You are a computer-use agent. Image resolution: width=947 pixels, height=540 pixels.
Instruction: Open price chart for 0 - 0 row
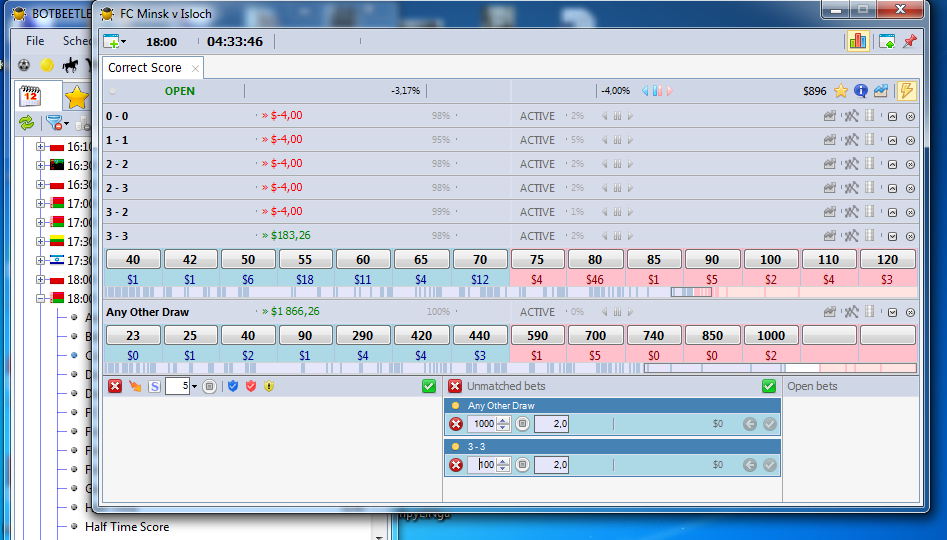(830, 116)
